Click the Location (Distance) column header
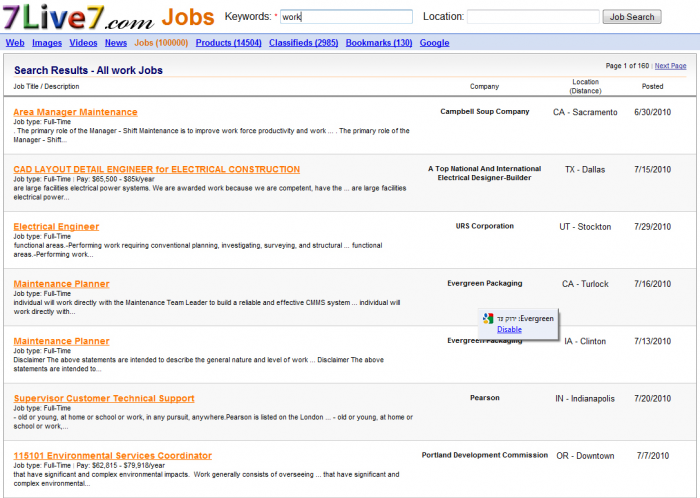The width and height of the screenshot is (700, 498). (x=585, y=86)
